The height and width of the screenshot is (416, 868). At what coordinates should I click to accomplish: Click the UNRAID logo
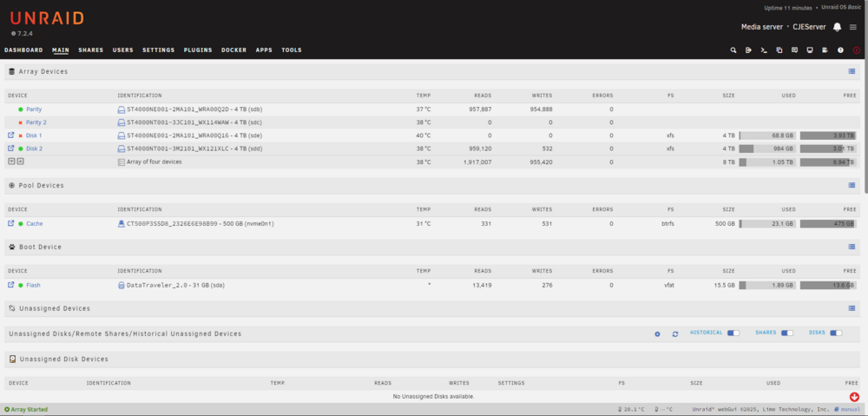point(47,18)
